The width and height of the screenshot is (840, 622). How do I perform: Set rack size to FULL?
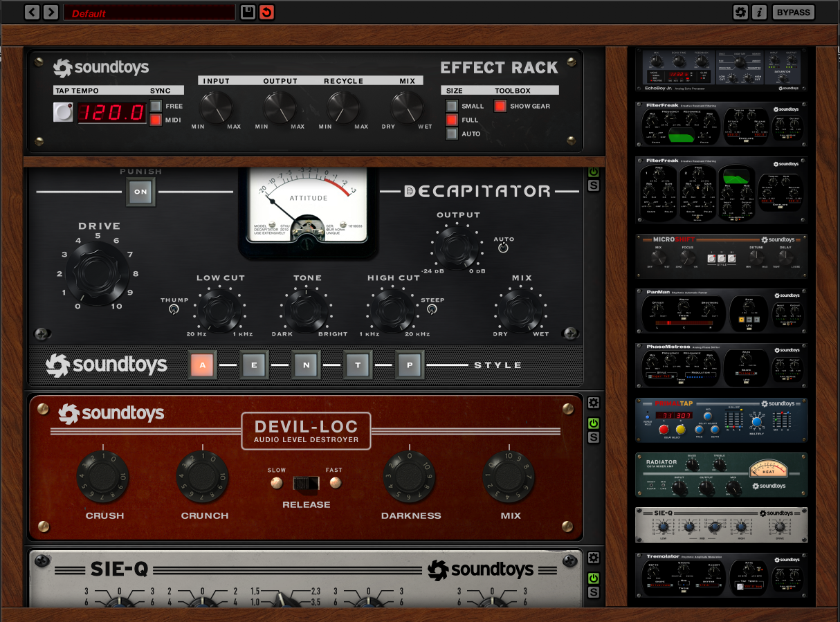click(x=452, y=120)
